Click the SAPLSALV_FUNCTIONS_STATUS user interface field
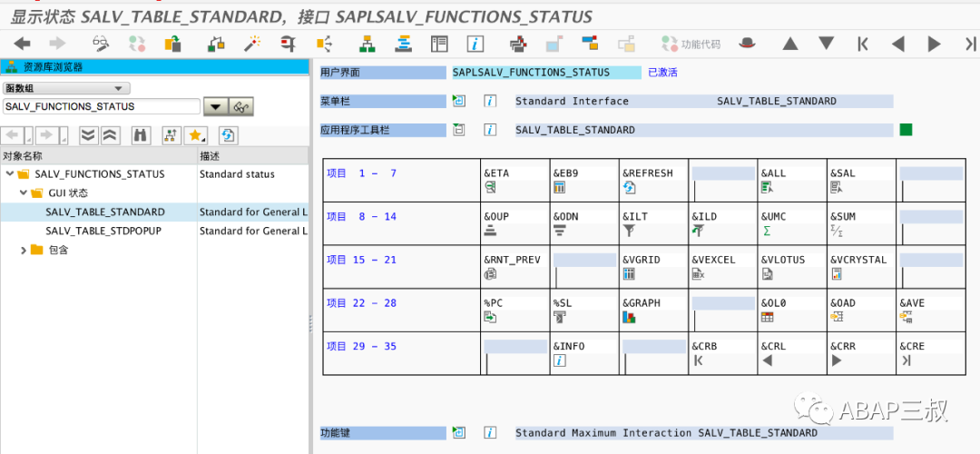The height and width of the screenshot is (454, 980). click(x=547, y=73)
